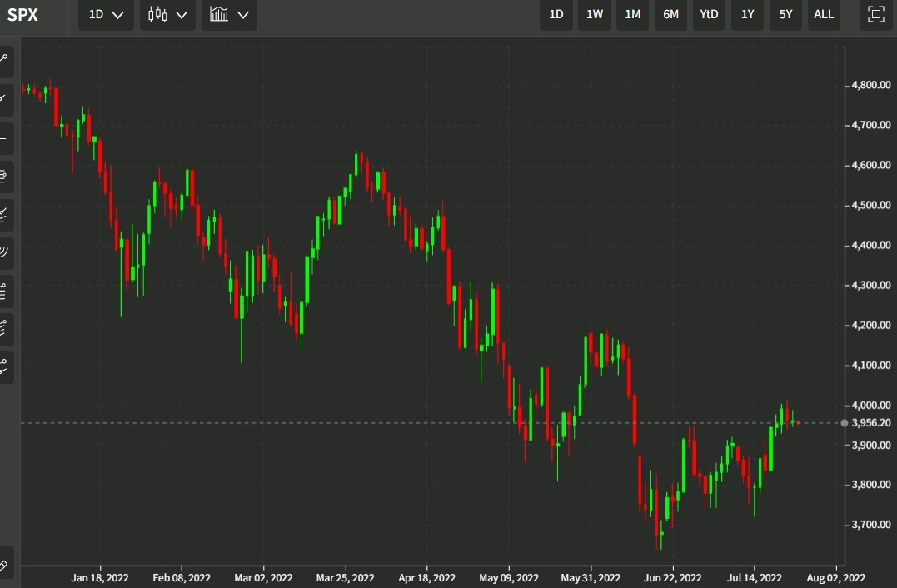Click the SPX ticker symbol

[22, 15]
